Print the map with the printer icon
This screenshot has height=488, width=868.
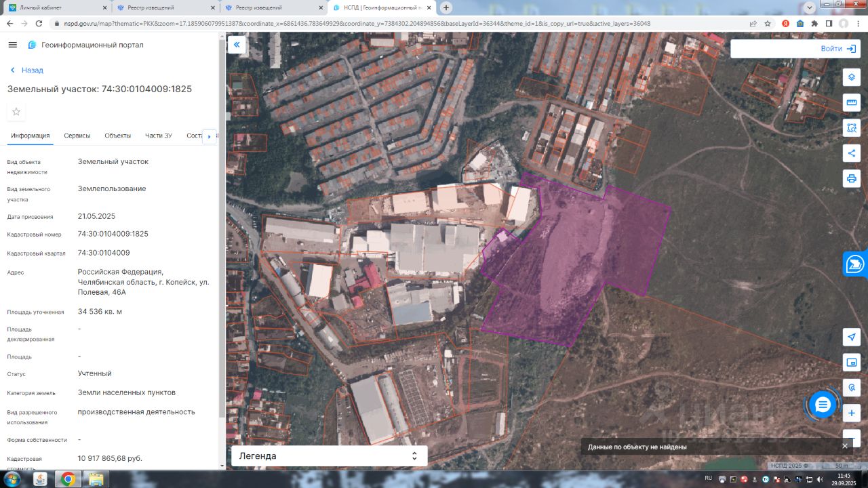pos(852,179)
